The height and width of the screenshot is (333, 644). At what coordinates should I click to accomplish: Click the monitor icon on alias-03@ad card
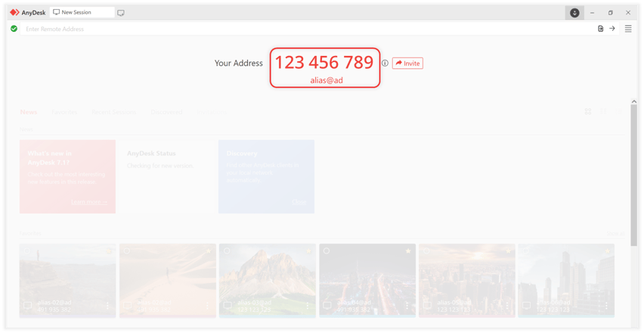coord(228,306)
